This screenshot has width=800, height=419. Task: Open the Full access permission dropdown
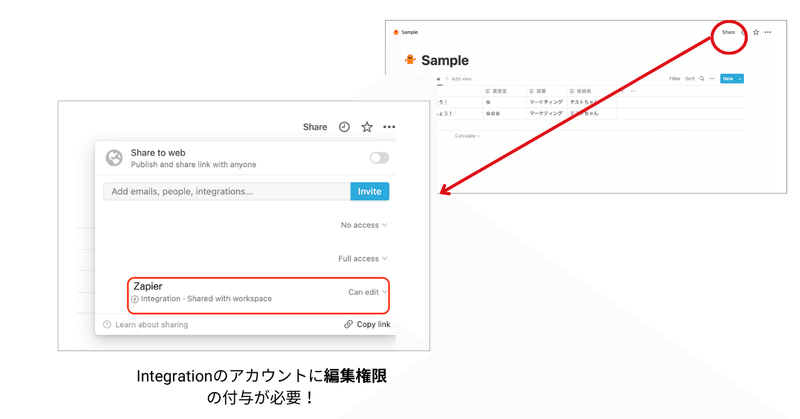(362, 259)
